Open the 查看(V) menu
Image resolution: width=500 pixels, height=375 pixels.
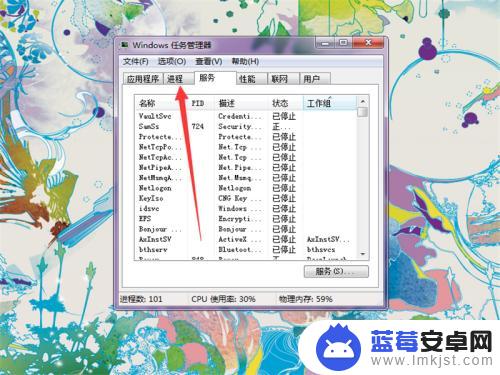click(209, 61)
